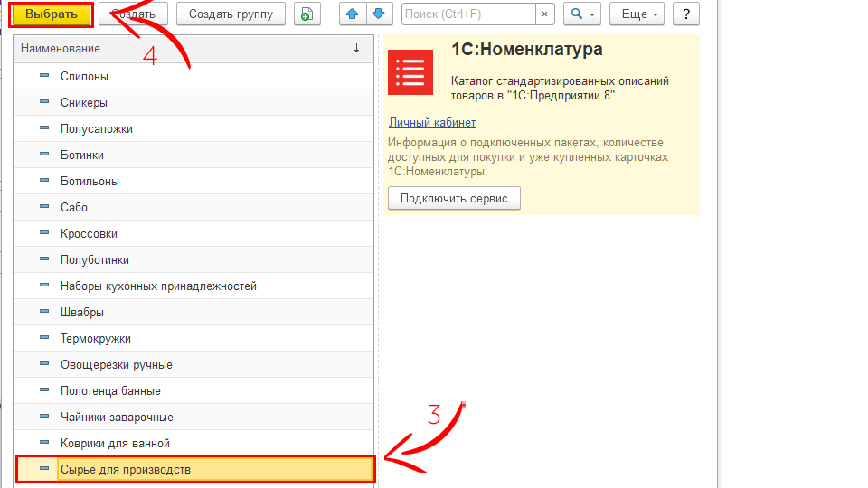
Task: Click the question mark help button
Action: [686, 14]
